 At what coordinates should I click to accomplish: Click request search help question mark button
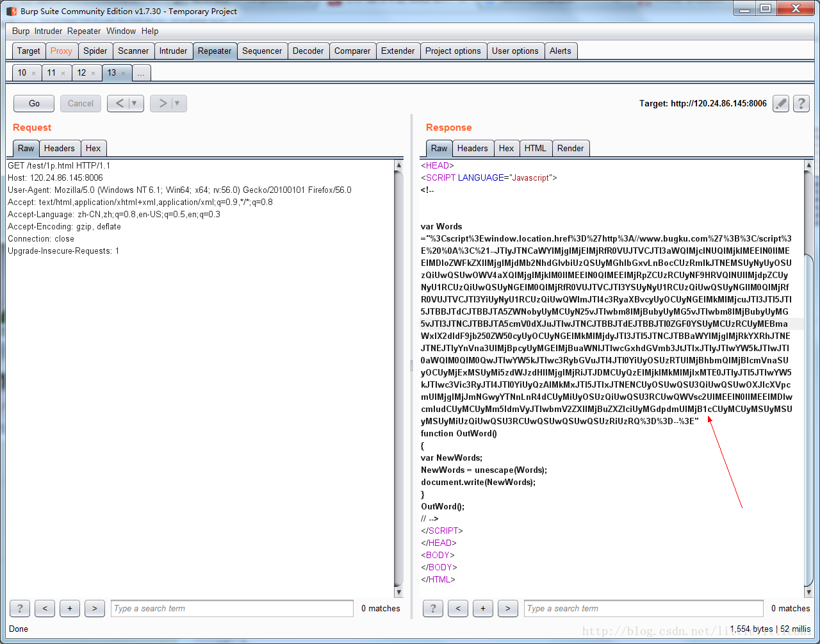pos(20,608)
